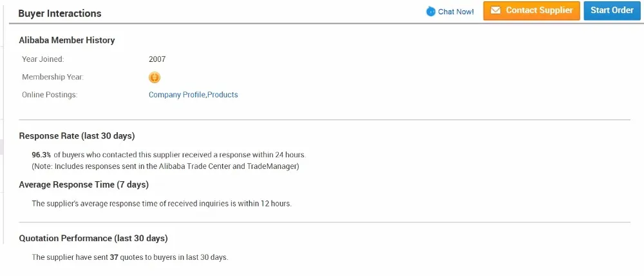The image size is (644, 276).
Task: Open the Chat Now! link
Action: [x=456, y=12]
